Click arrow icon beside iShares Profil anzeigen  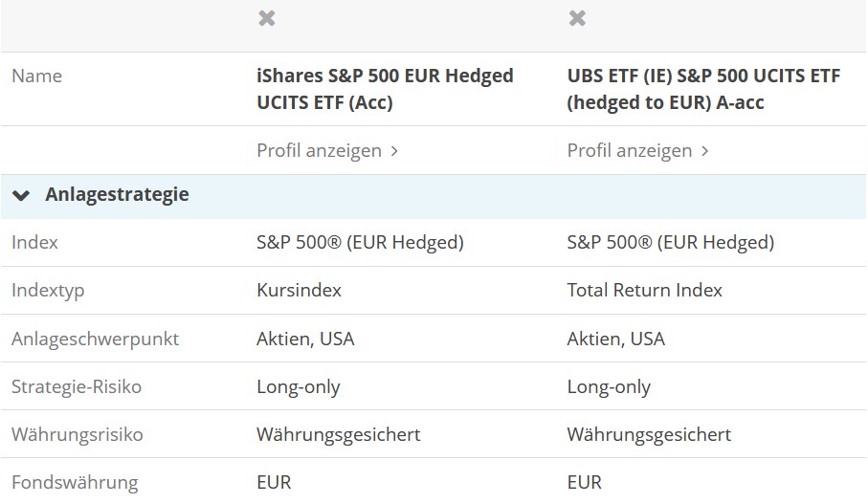(395, 151)
